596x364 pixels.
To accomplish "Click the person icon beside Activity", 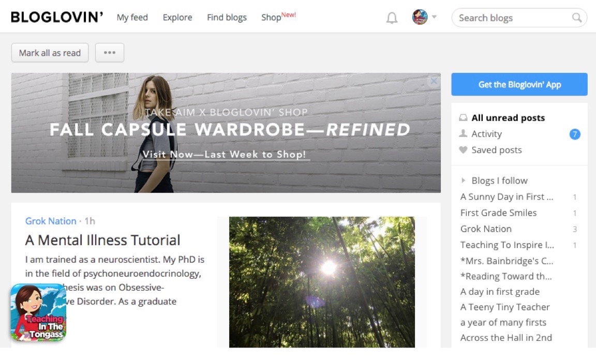I will 463,133.
